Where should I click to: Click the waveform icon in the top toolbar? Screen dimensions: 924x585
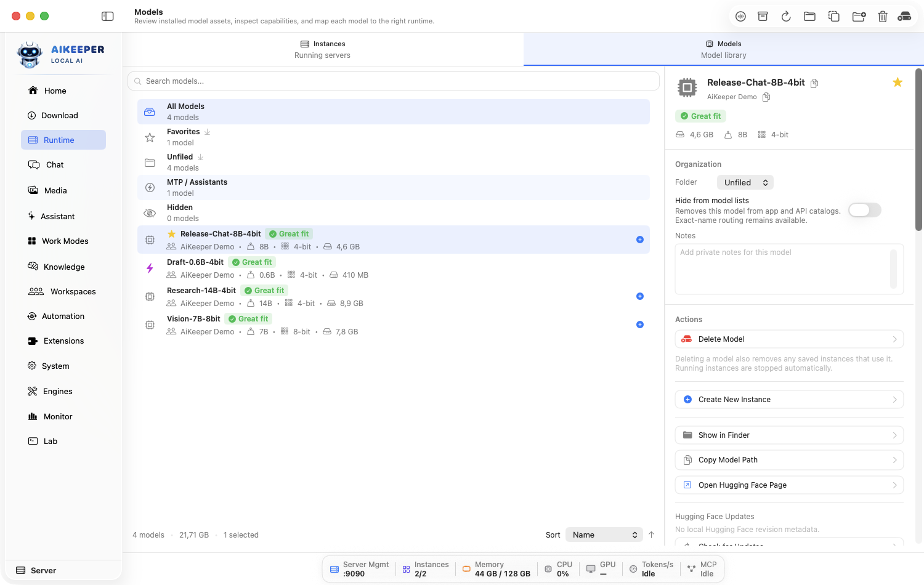740,17
